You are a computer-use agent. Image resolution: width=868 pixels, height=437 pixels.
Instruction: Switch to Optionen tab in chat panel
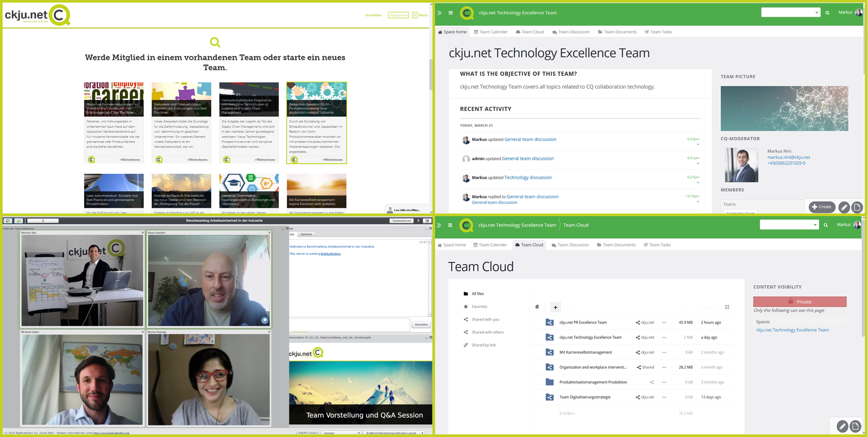(306, 234)
